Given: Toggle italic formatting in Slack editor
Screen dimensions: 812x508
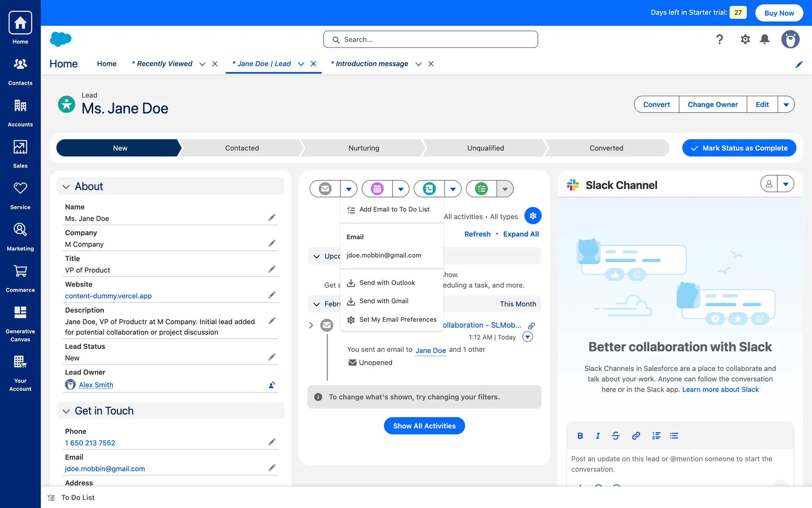Looking at the screenshot, I should (598, 436).
